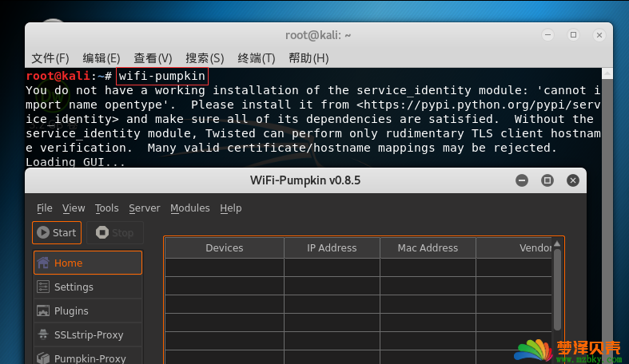This screenshot has width=629, height=364.
Task: Click the 'Loading GUI...' terminal line
Action: click(x=75, y=162)
